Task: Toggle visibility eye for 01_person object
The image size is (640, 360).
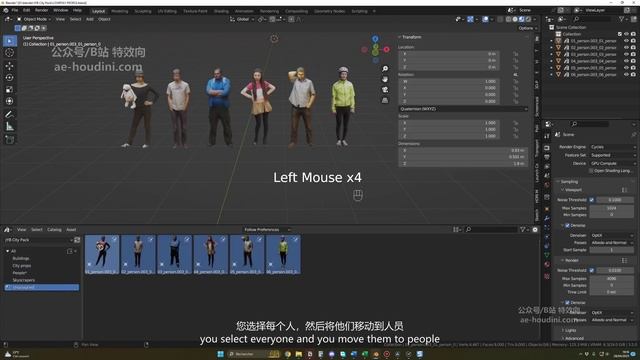Action: [626, 41]
